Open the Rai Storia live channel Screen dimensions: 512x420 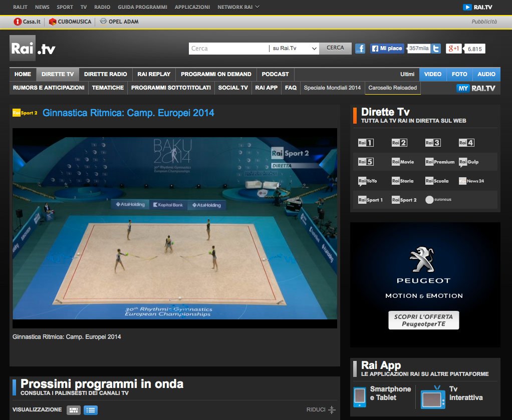[403, 181]
